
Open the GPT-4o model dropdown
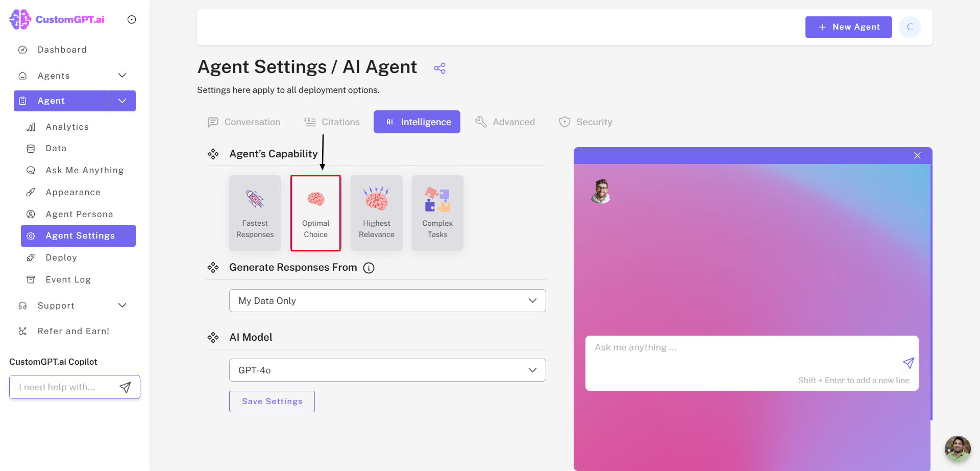coord(387,370)
